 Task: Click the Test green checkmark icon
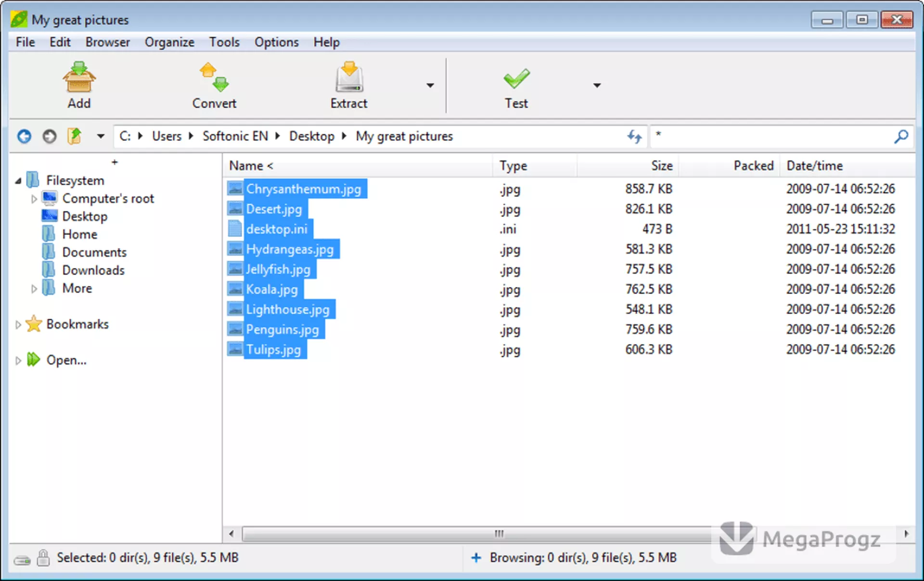516,78
